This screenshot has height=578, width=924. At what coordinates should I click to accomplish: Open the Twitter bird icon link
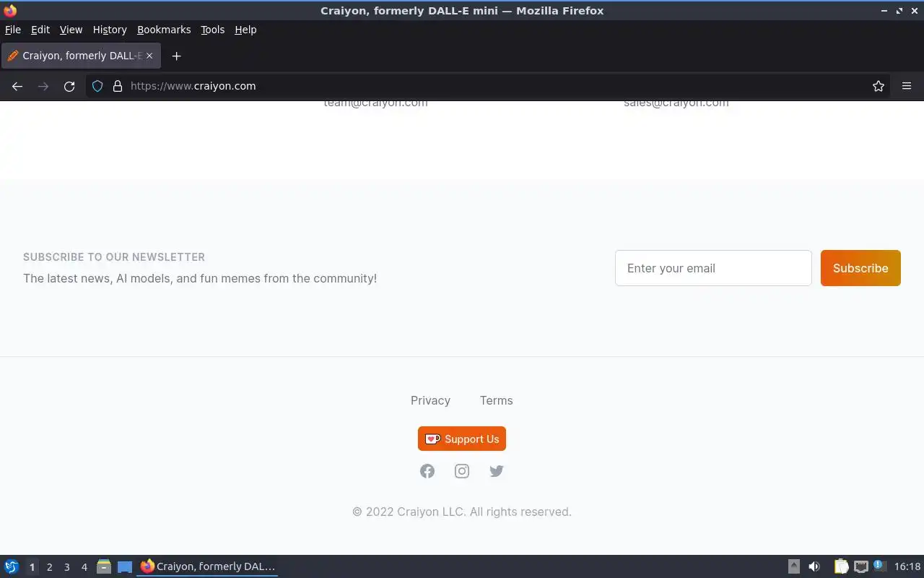497,471
